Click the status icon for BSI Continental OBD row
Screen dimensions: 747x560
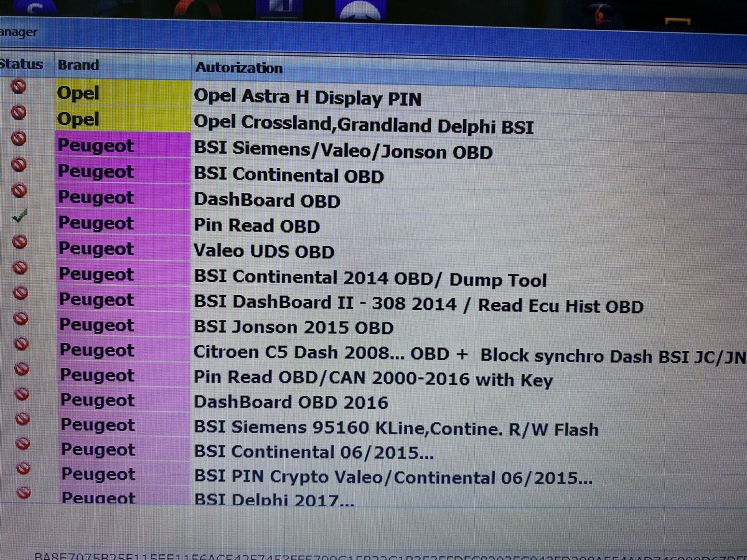pos(19,164)
